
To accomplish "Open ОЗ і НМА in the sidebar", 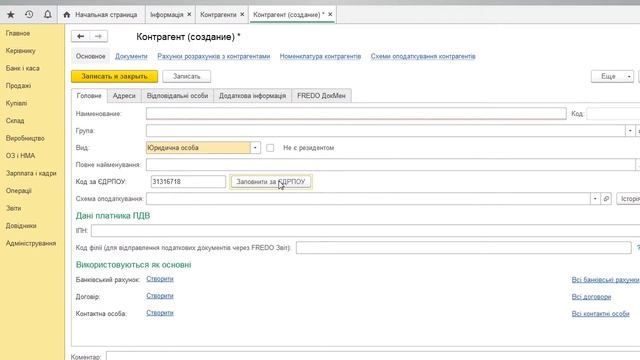I will (x=20, y=156).
